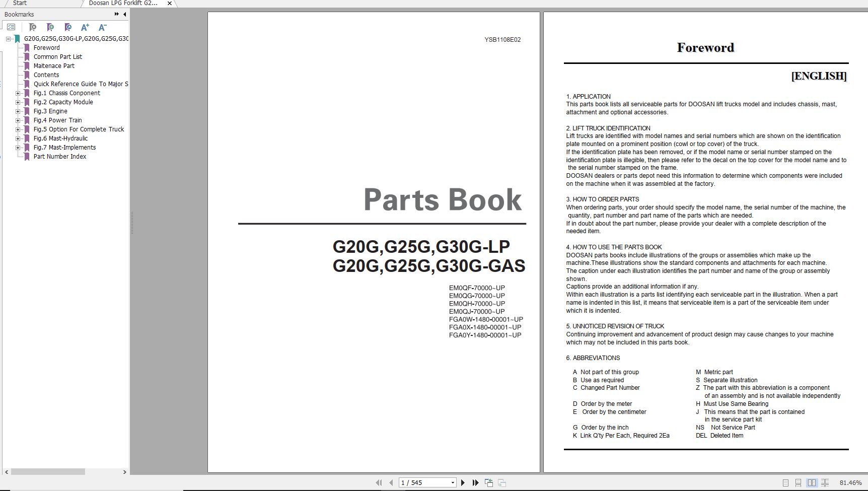868x491 pixels.
Task: Go to the Part Number Index bookmark
Action: [x=59, y=156]
